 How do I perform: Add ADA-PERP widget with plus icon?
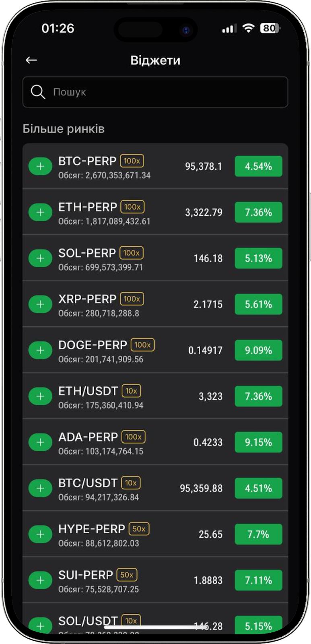(x=40, y=442)
